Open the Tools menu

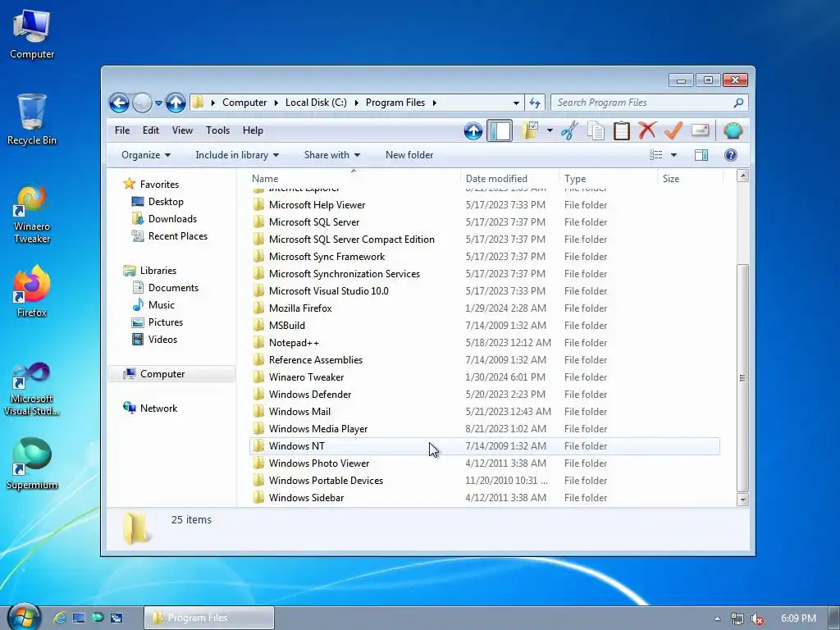(217, 130)
